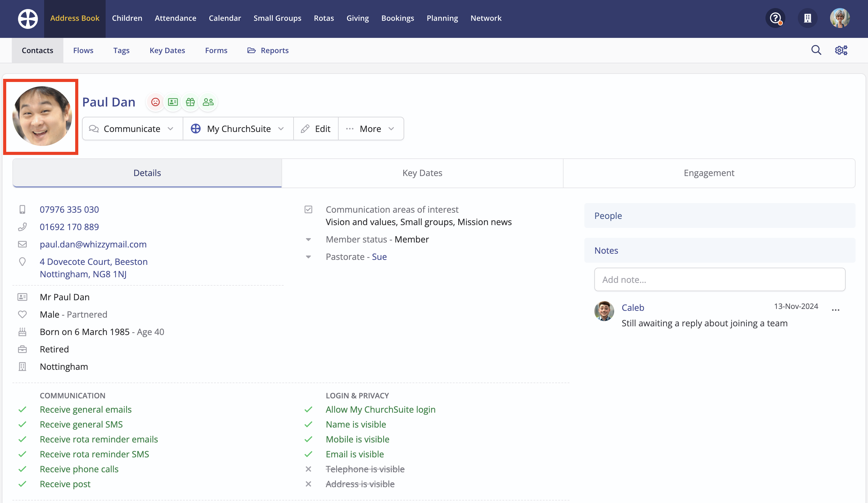Expand the Pastorate caret

click(308, 257)
